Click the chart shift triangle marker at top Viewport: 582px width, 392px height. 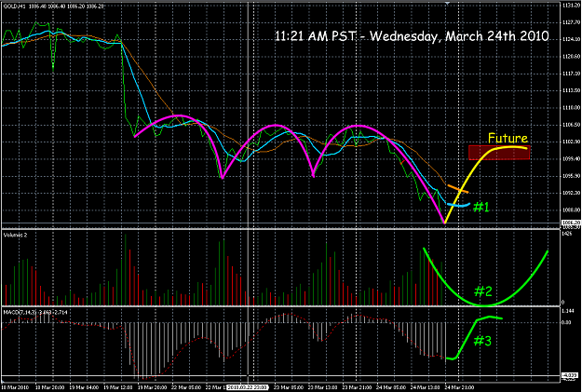coord(447,4)
